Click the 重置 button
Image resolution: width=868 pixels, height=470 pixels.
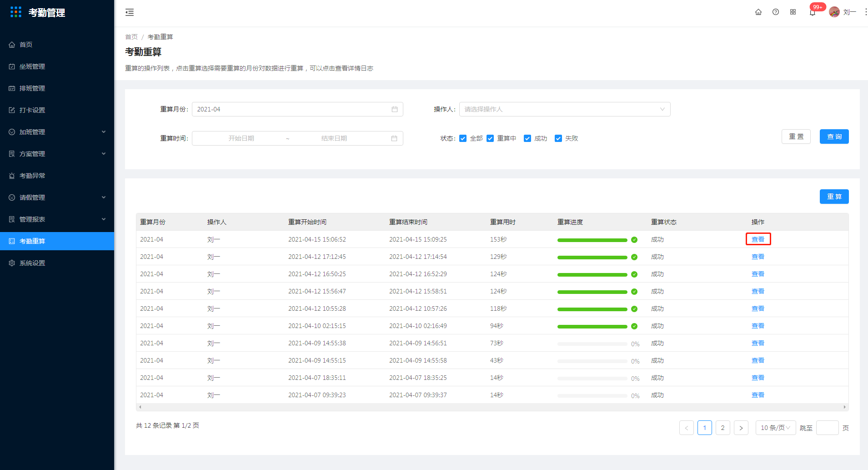[796, 136]
